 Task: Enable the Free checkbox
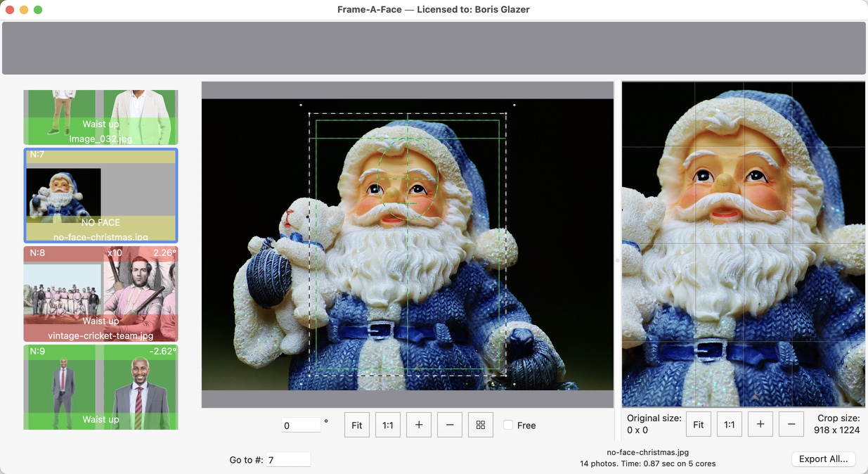click(508, 425)
